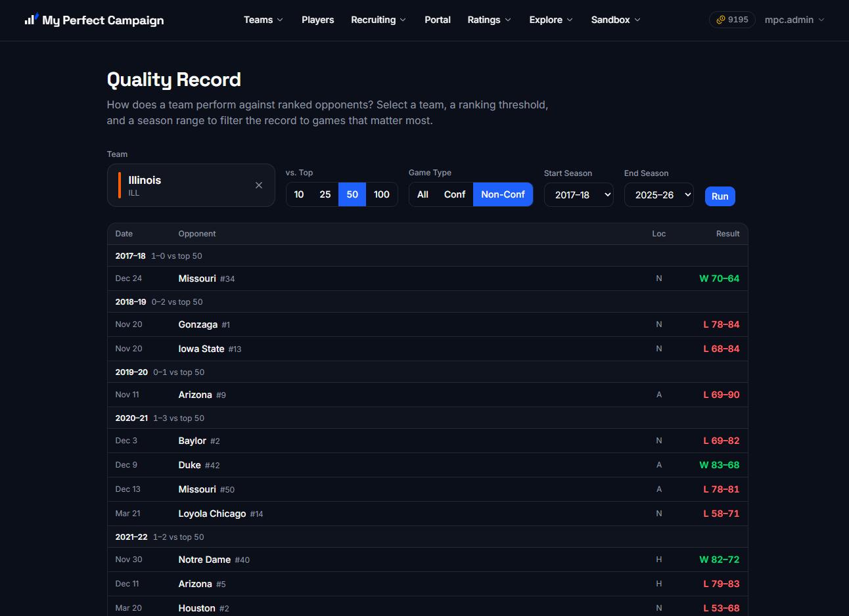849x616 pixels.
Task: Go to the Players page
Action: click(x=318, y=20)
